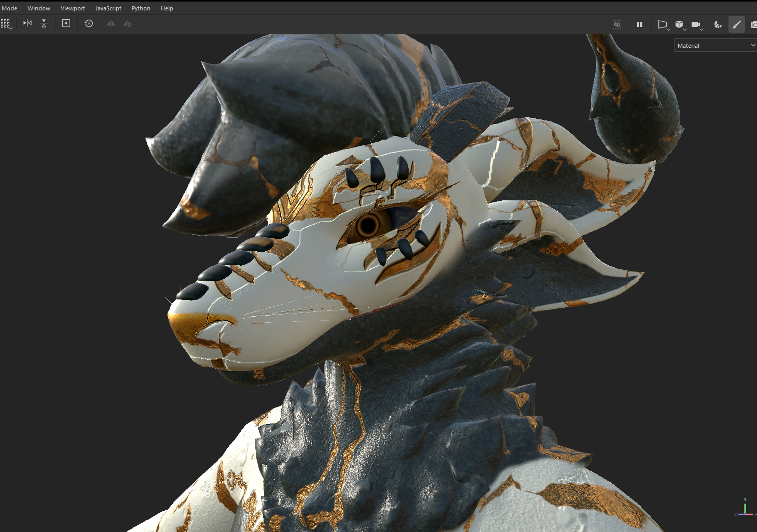Open the JavaScript menu
Viewport: 757px width, 532px height.
pos(108,8)
